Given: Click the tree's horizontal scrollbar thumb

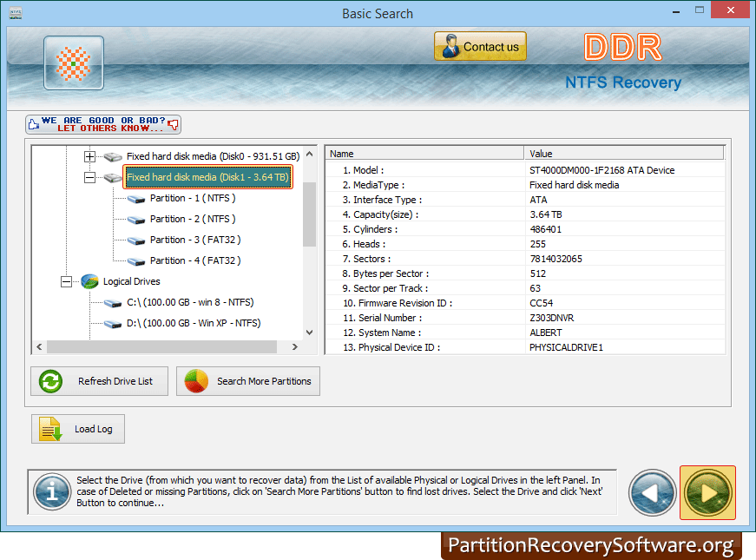Looking at the screenshot, I should coord(161,346).
